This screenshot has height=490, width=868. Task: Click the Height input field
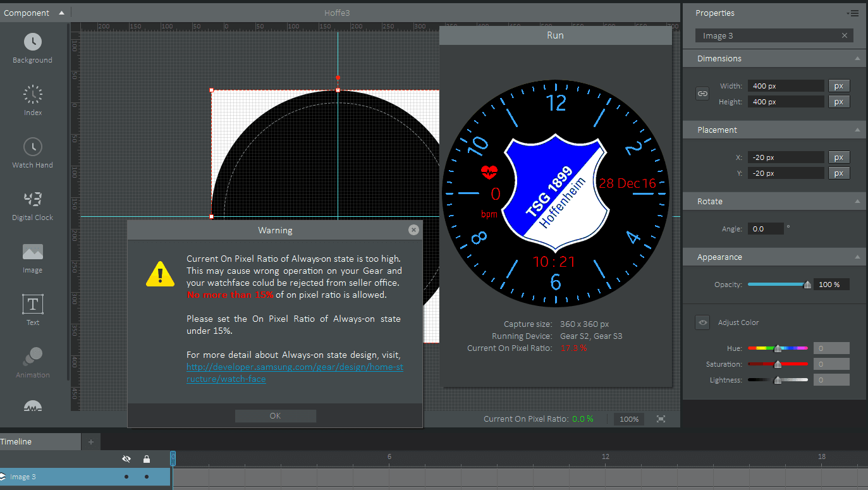[786, 102]
